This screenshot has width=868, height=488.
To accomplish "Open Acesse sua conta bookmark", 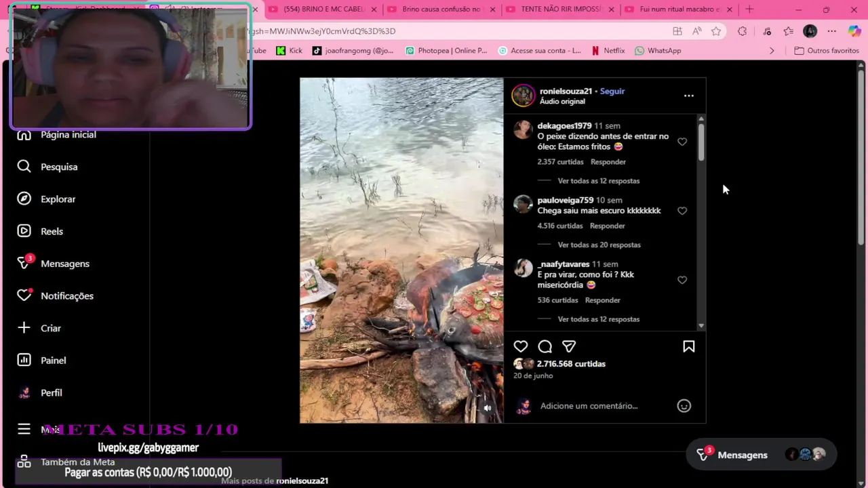I will [539, 50].
